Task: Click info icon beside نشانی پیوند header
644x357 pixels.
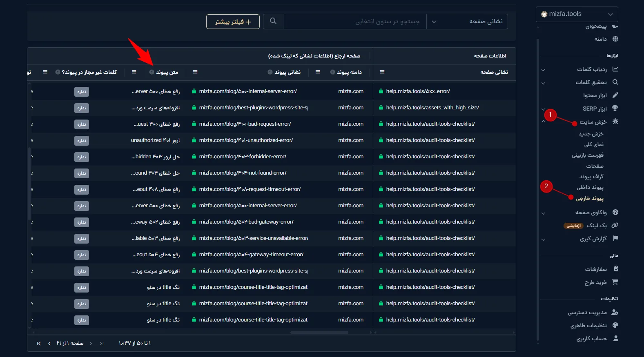Action: pos(270,72)
